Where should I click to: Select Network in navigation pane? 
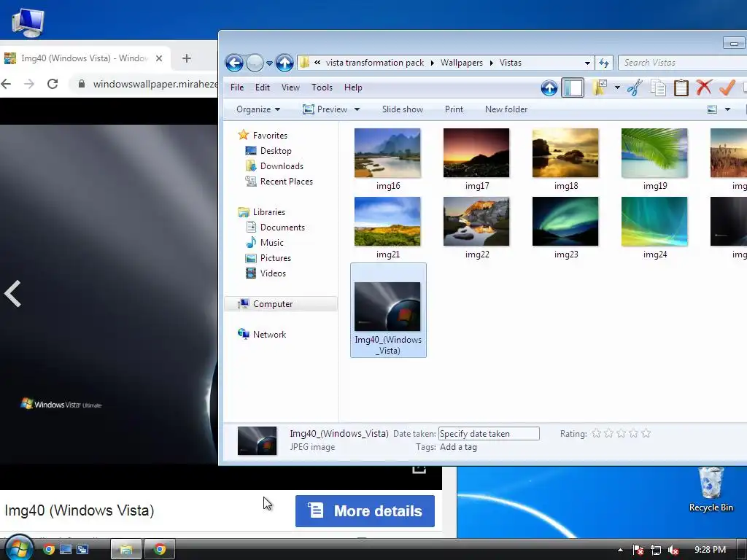(x=270, y=335)
